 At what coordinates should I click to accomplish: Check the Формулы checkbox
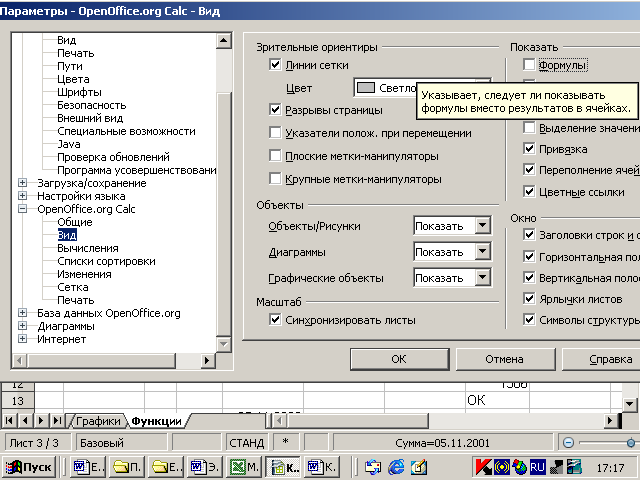(529, 64)
